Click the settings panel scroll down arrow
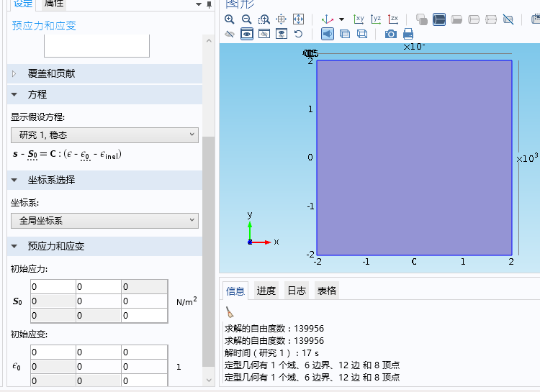 (209, 380)
